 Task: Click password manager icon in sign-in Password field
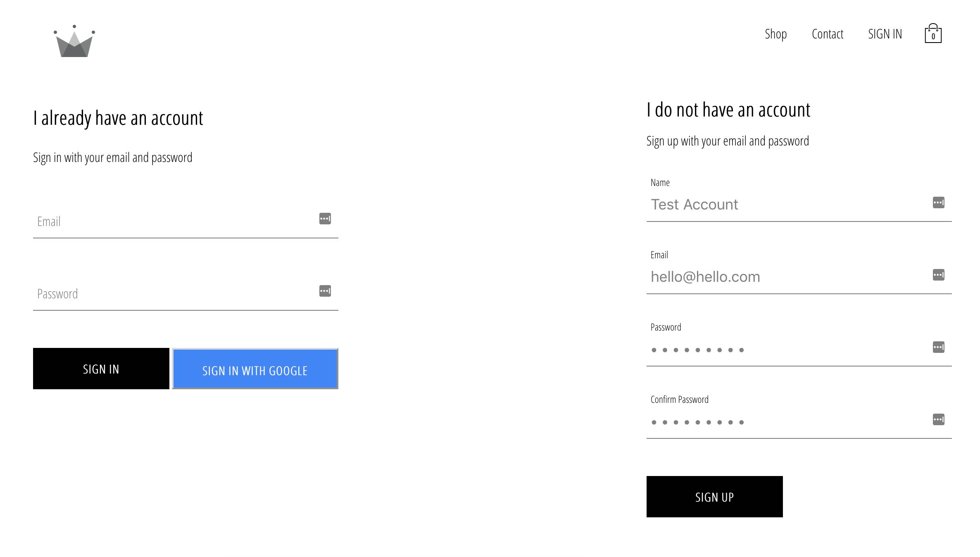click(x=325, y=291)
